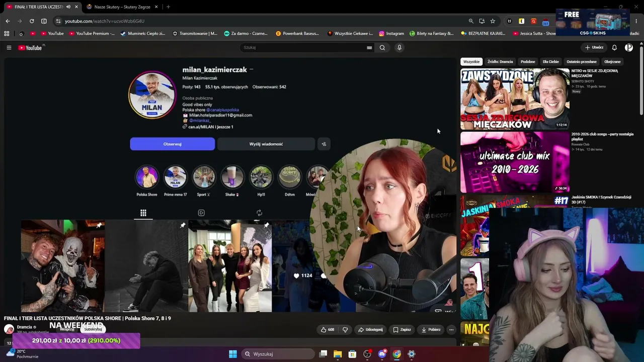The height and width of the screenshot is (362, 644).
Task: Go to YouTube home via logo
Action: pyautogui.click(x=31, y=48)
